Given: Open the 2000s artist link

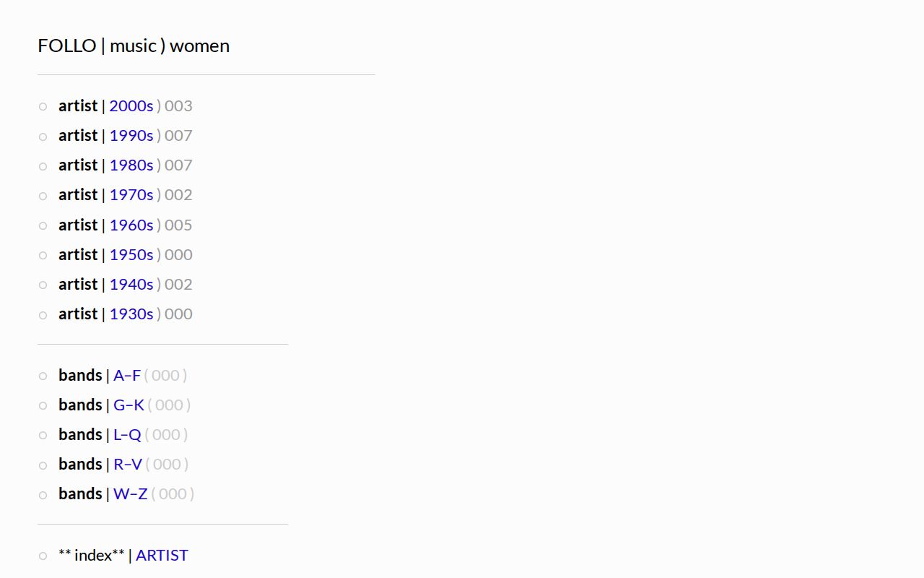Looking at the screenshot, I should [131, 105].
